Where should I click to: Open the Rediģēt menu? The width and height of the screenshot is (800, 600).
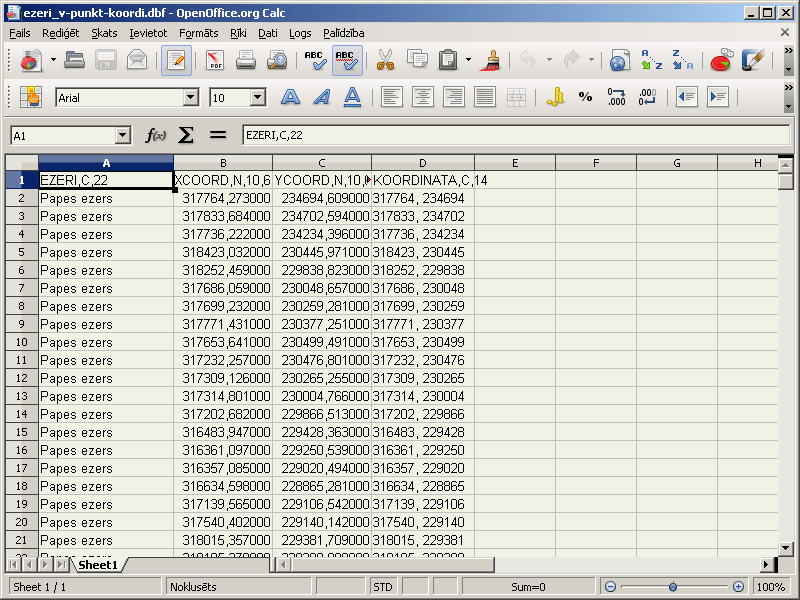61,33
